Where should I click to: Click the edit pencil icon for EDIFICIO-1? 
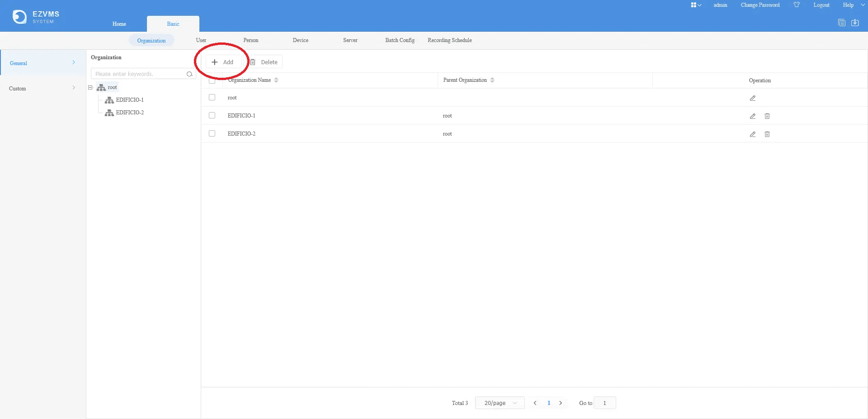point(753,116)
